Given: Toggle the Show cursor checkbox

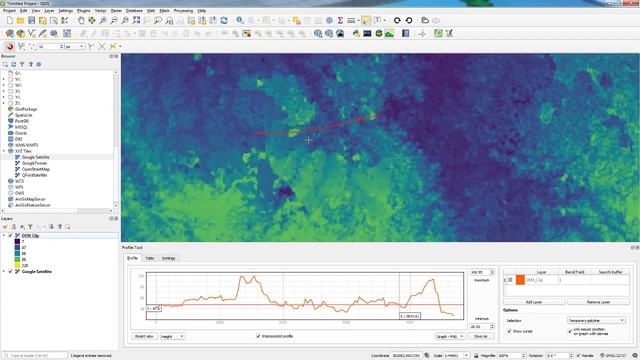Looking at the screenshot, I should pos(509,331).
